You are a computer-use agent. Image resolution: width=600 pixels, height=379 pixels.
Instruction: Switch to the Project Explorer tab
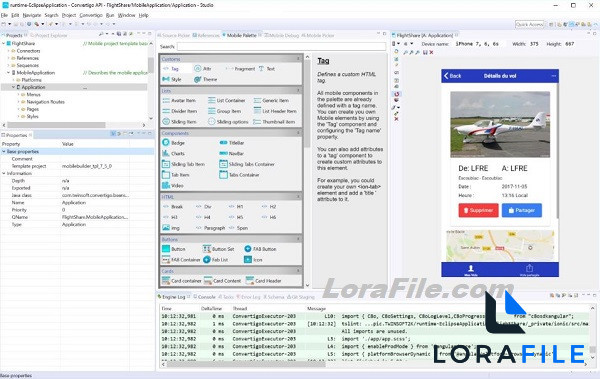[x=48, y=35]
